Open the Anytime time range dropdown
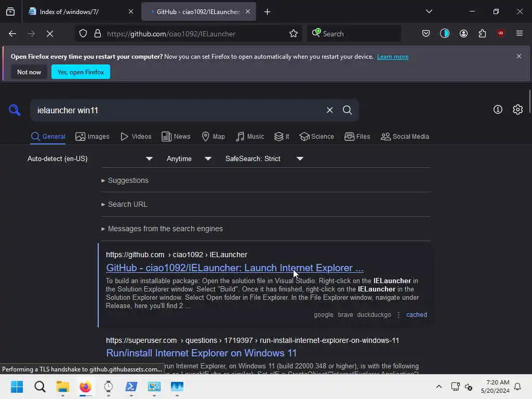The height and width of the screenshot is (399, 532). point(189,158)
